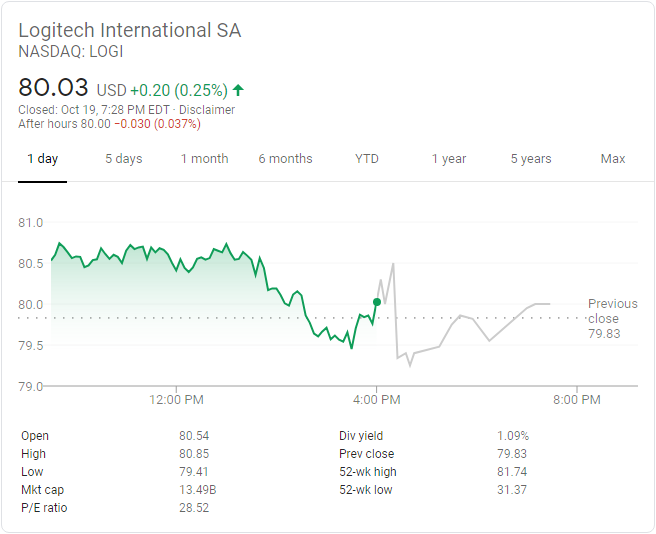Screen dimensions: 656x534
Task: Click the +0.20 (0.25%) change text
Action: point(179,90)
